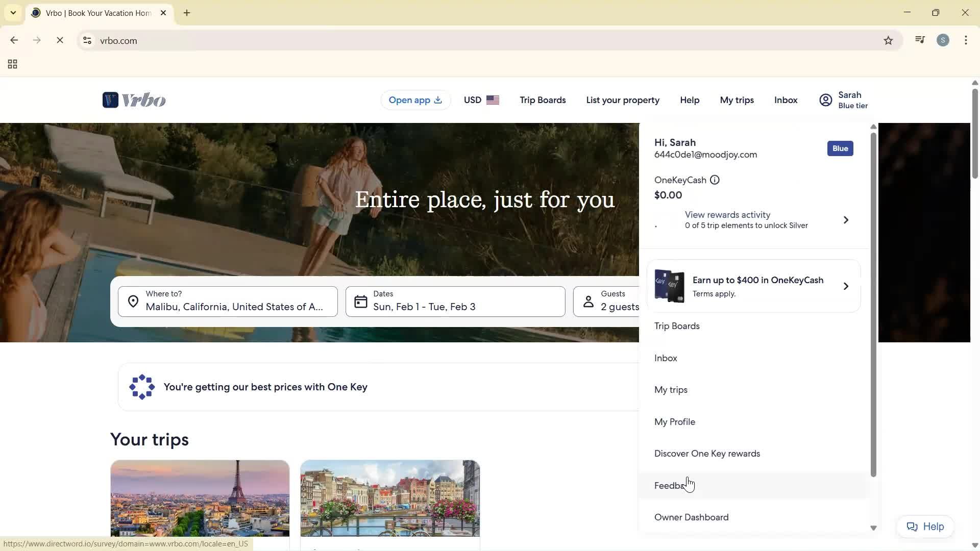
Task: Select the US flag currency icon
Action: click(x=493, y=99)
